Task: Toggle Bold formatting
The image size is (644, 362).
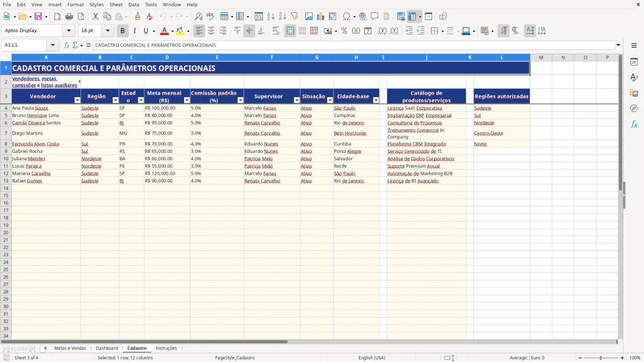Action: click(x=123, y=31)
